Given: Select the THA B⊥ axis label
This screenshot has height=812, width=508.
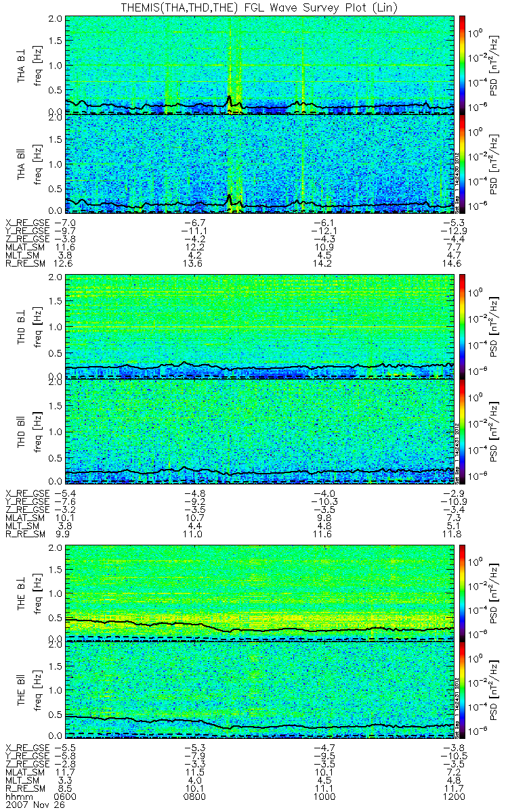Looking at the screenshot, I should tap(22, 65).
